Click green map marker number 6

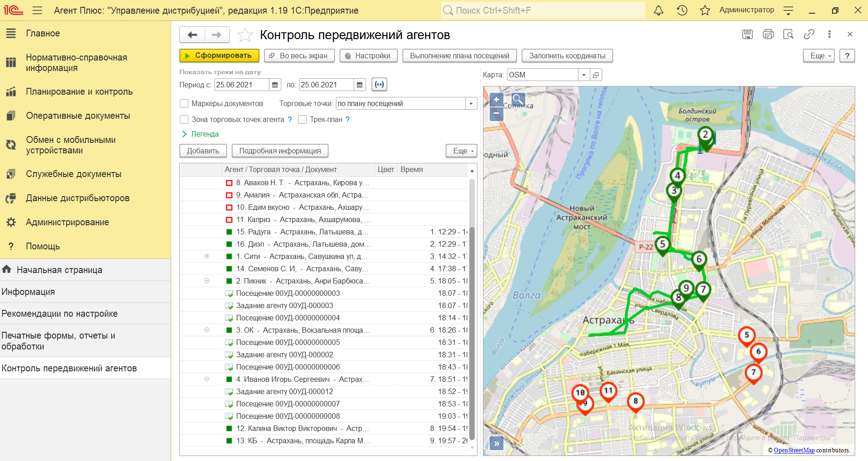click(699, 261)
